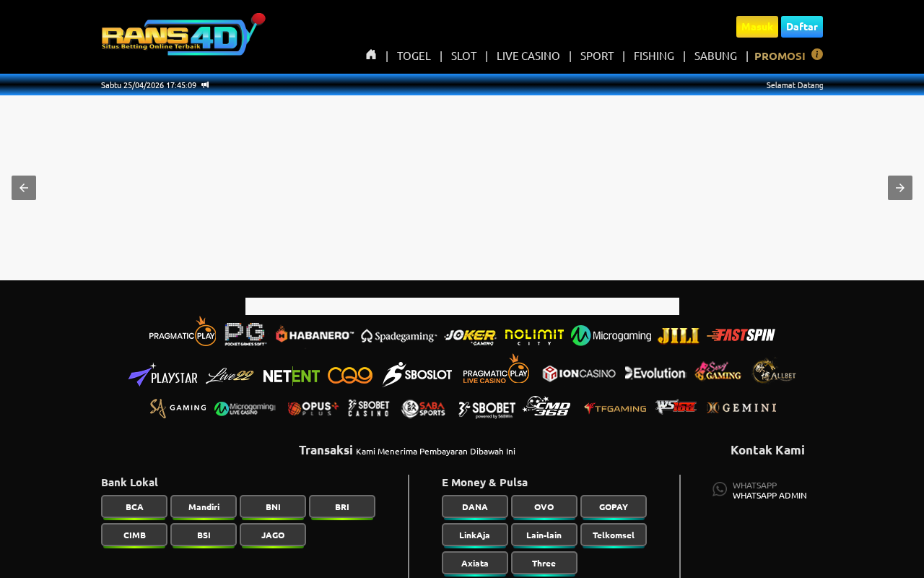Show previous banner slide with left arrow
The image size is (924, 578).
[x=24, y=188]
